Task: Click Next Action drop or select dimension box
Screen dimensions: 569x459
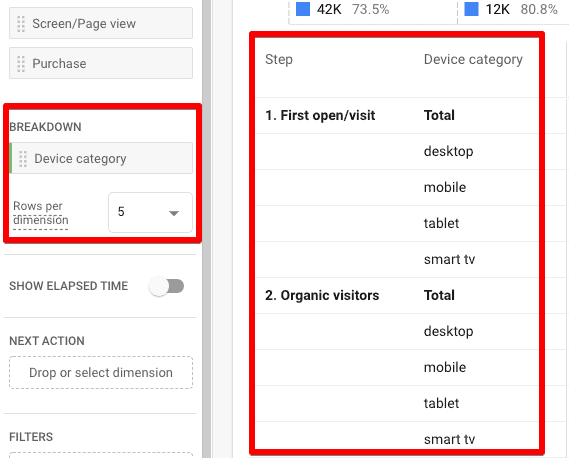Action: coord(101,373)
